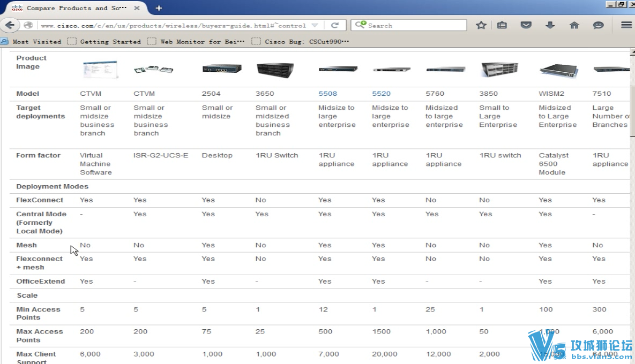Click the 12,000 max client value
This screenshot has width=635, height=364.
click(x=438, y=354)
